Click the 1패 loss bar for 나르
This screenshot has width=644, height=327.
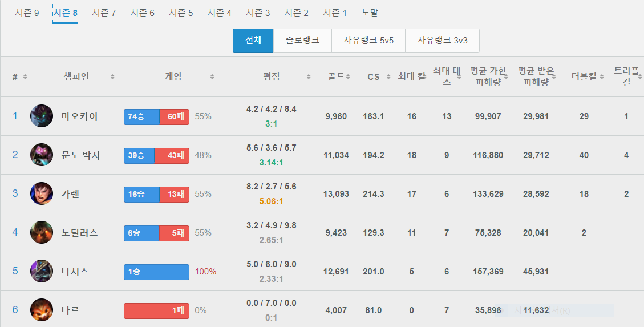pyautogui.click(x=156, y=311)
